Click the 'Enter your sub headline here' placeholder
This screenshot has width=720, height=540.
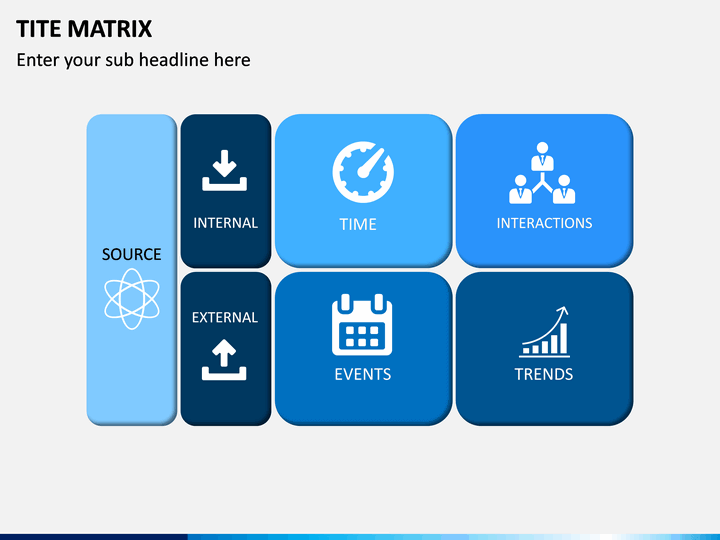coord(134,60)
